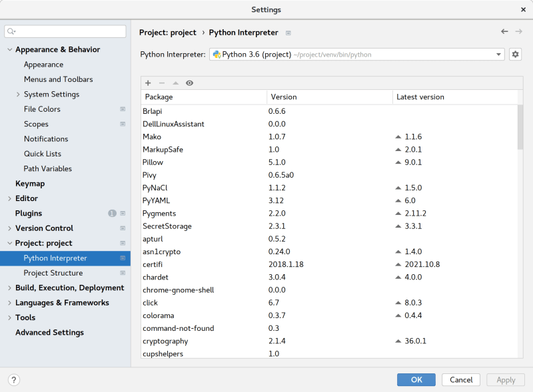This screenshot has width=533, height=392.
Task: Collapse the Appearance & Behavior section
Action: 8,49
